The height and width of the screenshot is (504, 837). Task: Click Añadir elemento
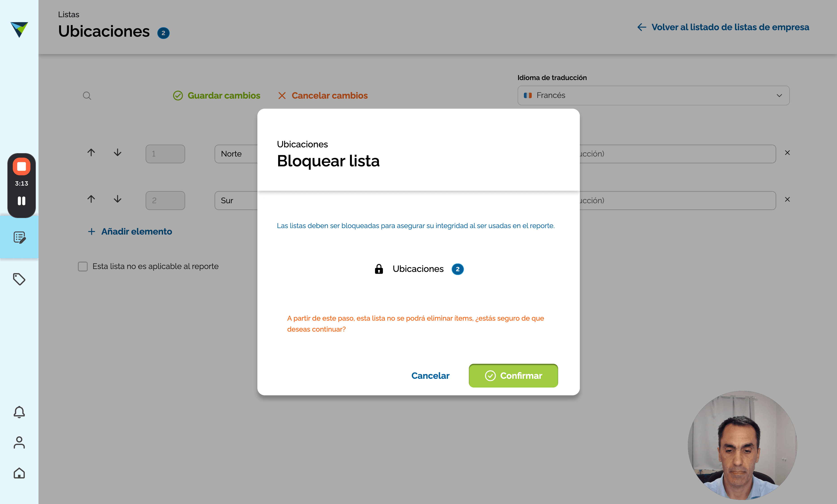130,231
